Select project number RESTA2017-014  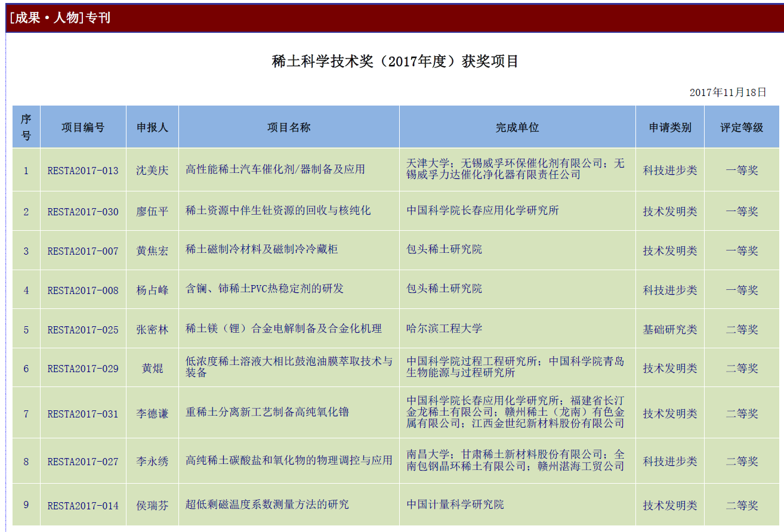(83, 506)
